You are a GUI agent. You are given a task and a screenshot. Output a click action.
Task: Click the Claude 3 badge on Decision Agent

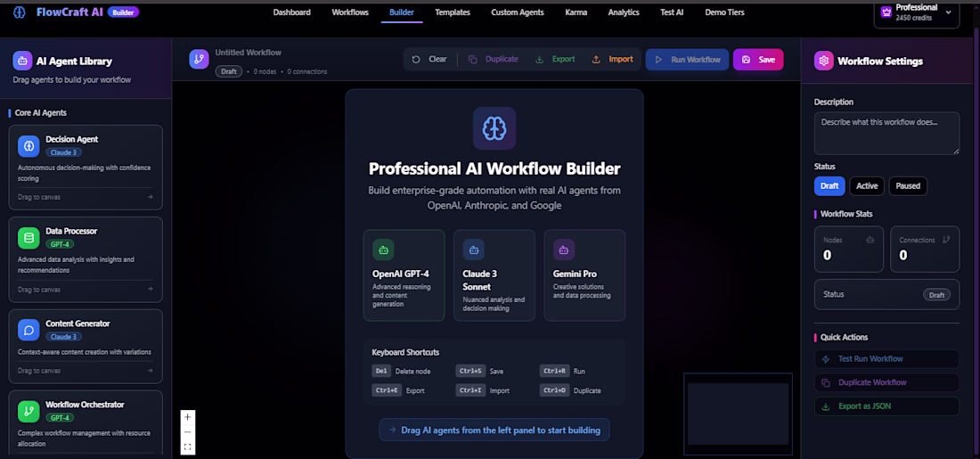(64, 152)
